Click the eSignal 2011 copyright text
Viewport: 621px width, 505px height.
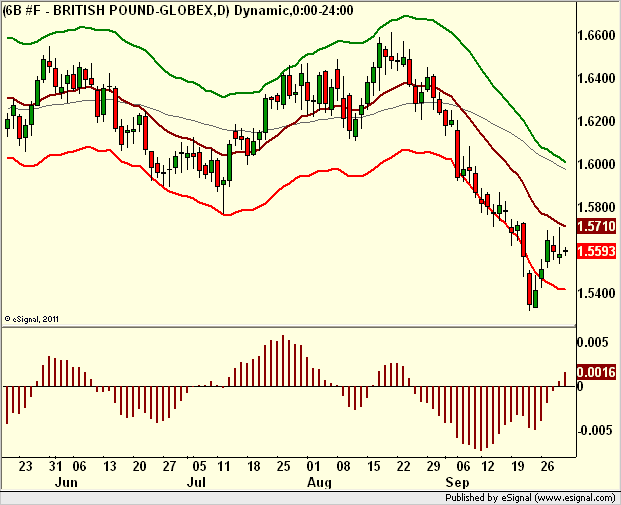[x=32, y=319]
